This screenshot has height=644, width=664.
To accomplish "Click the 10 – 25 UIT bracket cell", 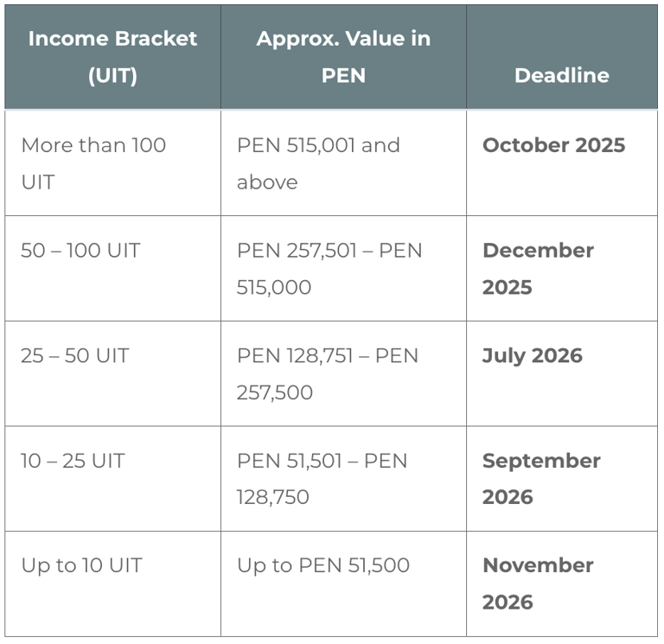I will coord(73,461).
